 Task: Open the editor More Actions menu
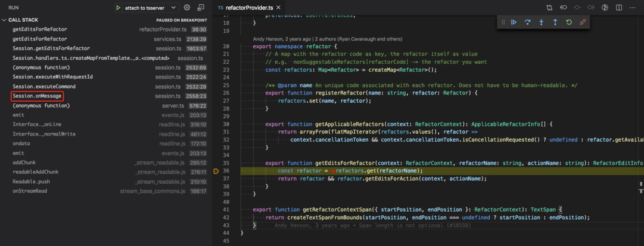coord(633,8)
